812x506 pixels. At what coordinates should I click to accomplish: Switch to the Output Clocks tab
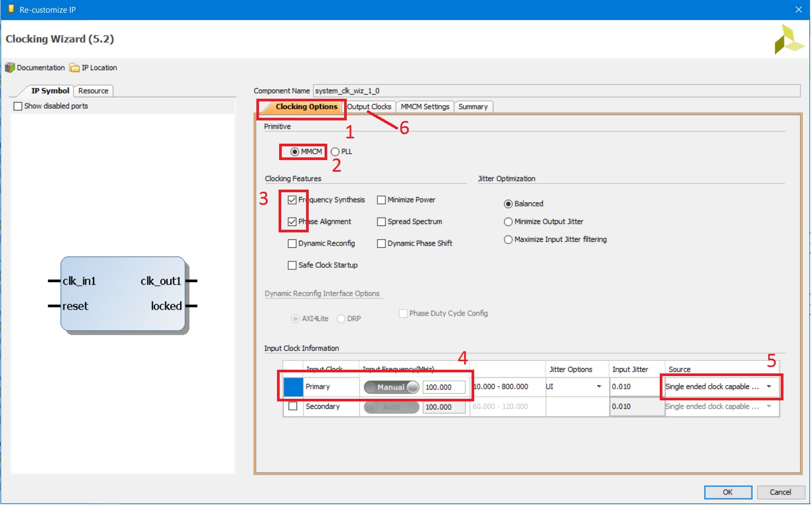(370, 107)
